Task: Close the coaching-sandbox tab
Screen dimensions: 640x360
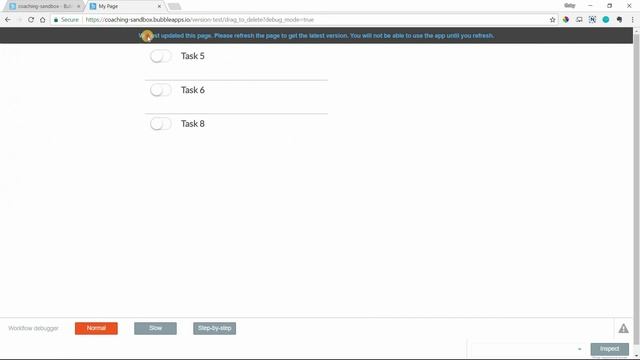Action: 78,7
